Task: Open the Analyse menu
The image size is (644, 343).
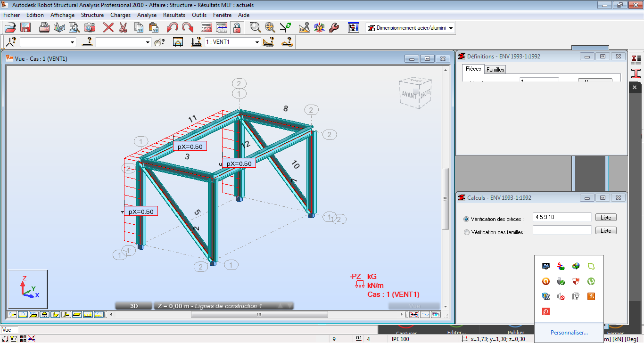Action: tap(147, 15)
